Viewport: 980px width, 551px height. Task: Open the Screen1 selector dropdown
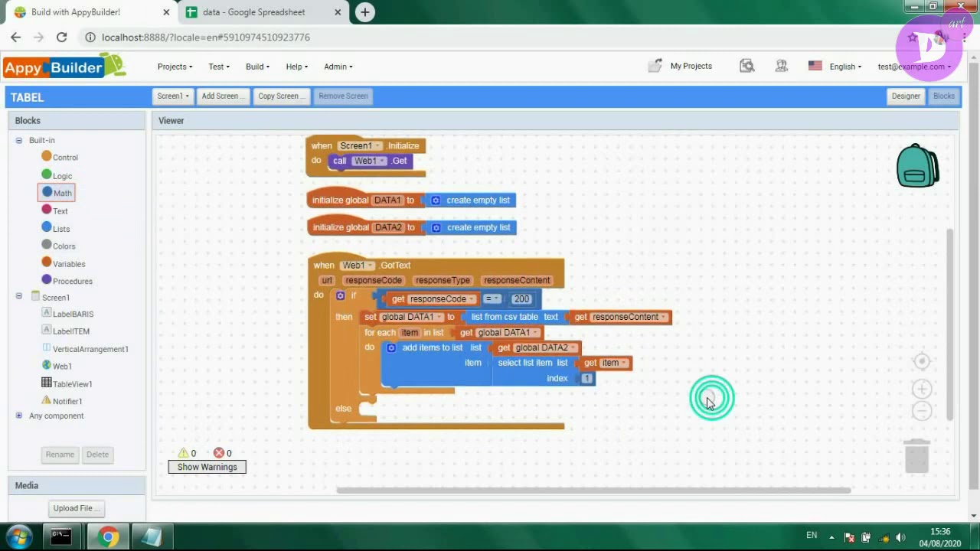click(171, 96)
